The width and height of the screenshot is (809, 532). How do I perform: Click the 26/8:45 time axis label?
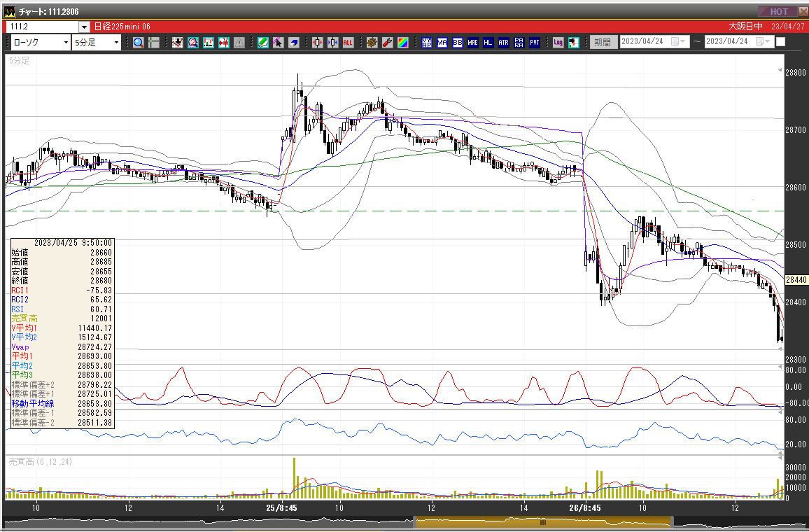[585, 507]
